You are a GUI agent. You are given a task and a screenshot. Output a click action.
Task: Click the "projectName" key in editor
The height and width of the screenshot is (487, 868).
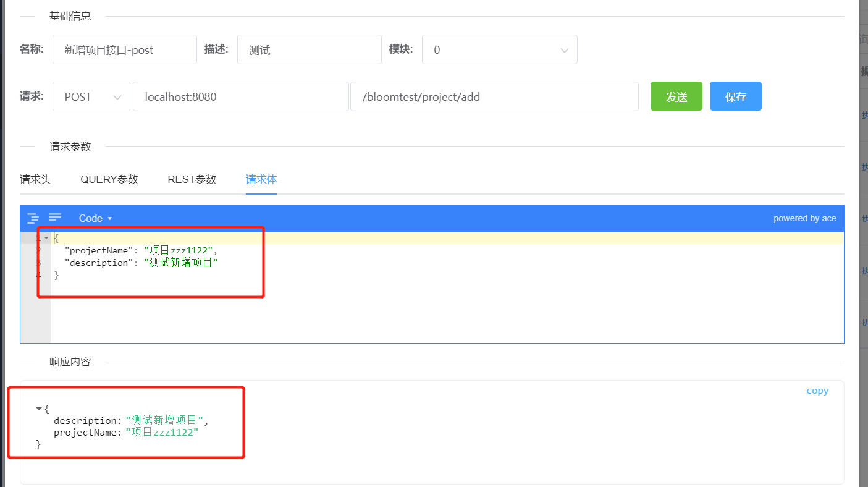tap(98, 250)
